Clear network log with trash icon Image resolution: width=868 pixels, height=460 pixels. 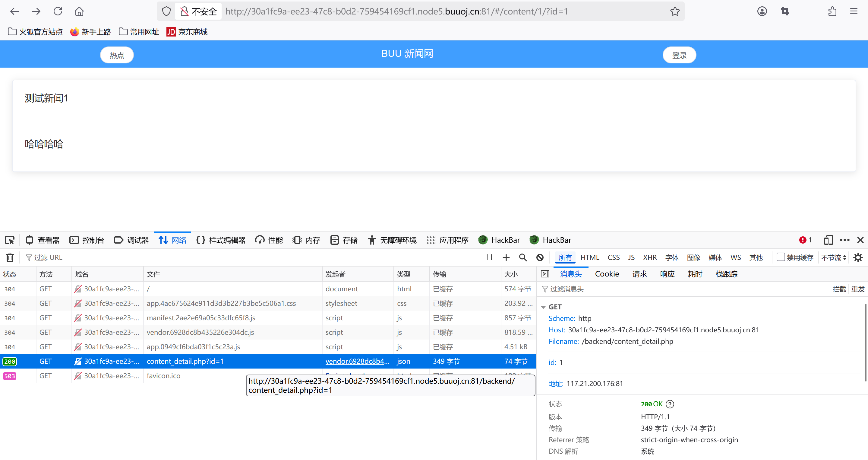tap(10, 258)
